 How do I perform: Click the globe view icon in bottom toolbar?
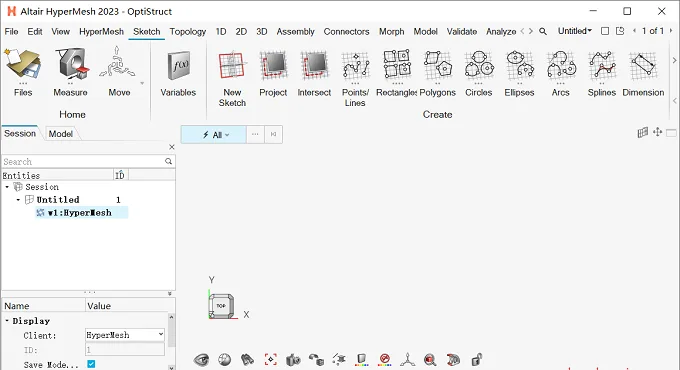click(x=225, y=360)
